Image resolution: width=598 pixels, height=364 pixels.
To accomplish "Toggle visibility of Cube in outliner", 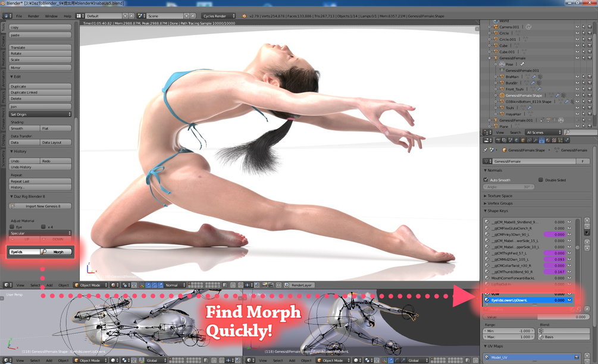I will click(x=577, y=45).
